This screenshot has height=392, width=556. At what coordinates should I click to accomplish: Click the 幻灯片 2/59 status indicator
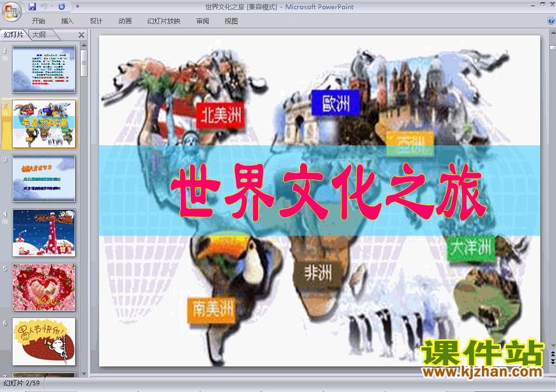pyautogui.click(x=22, y=383)
